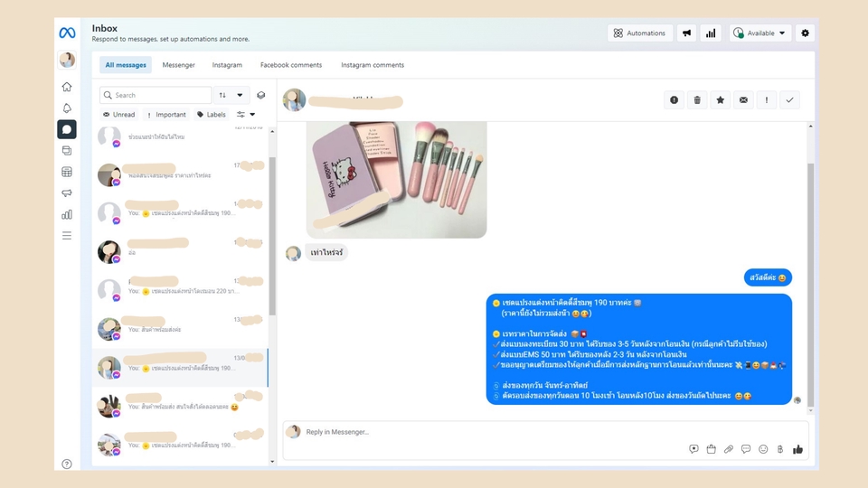Open Planner calendar grid icon in sidebar
The height and width of the screenshot is (488, 868).
(67, 172)
